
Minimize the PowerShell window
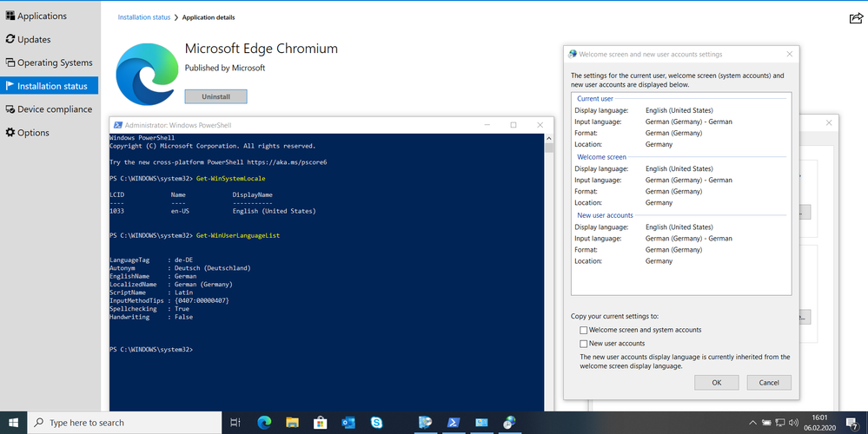point(487,125)
